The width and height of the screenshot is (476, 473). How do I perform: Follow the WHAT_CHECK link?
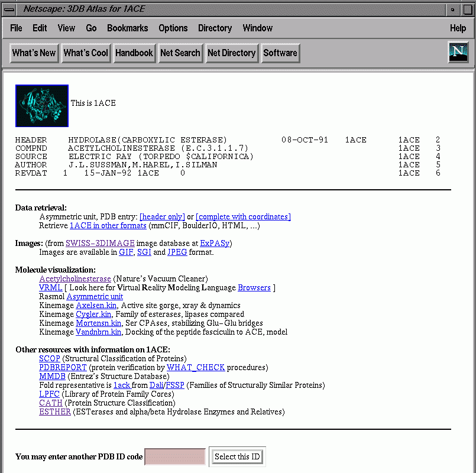(x=196, y=367)
